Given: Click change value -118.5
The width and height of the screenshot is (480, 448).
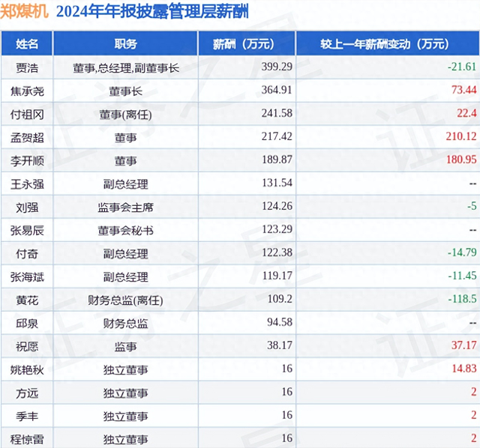Looking at the screenshot, I should click(x=462, y=299).
